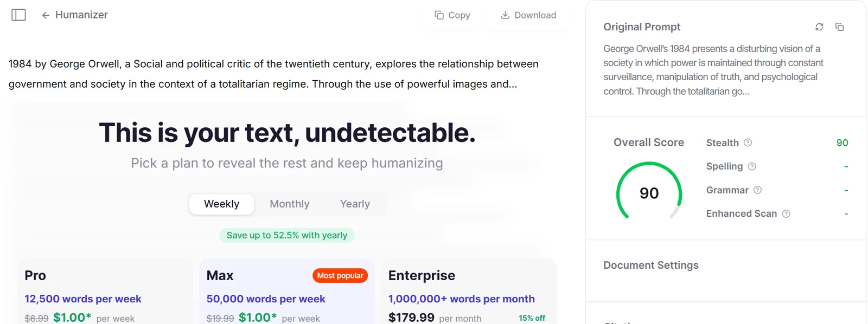Copy the original prompt icon
Viewport: 868px width, 324px height.
(x=839, y=27)
